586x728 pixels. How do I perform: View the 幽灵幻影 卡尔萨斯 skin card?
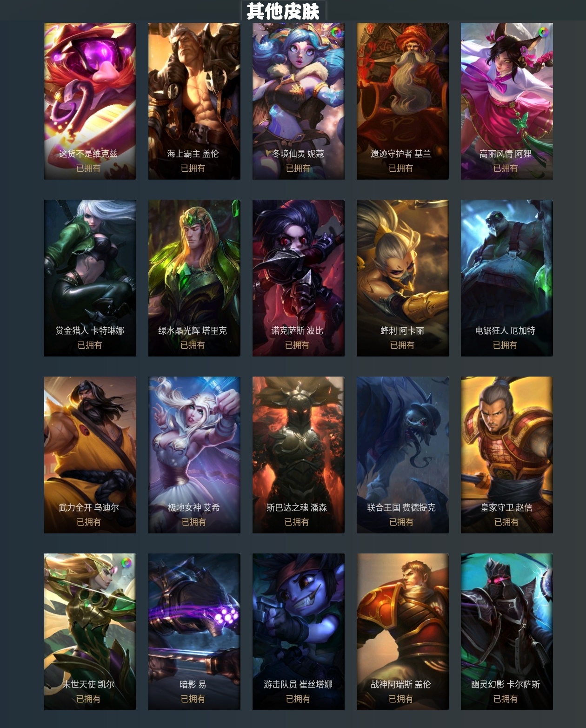507,632
